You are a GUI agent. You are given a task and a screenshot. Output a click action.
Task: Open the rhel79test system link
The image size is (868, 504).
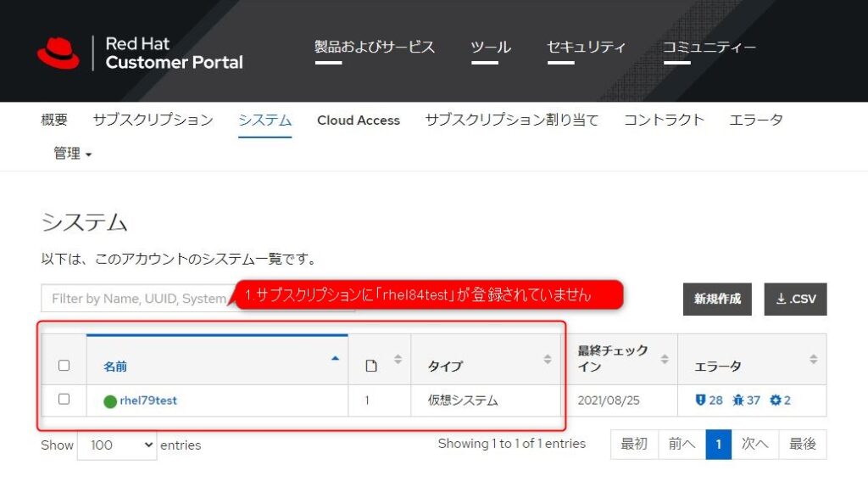point(149,400)
